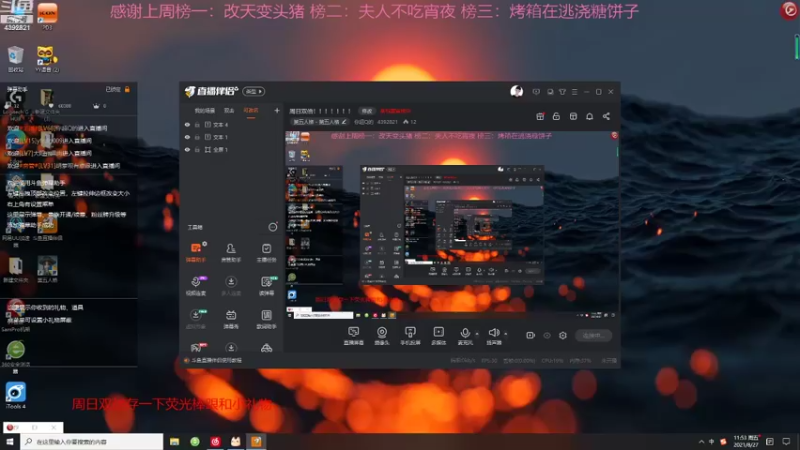Open the Windows Start menu
The image size is (800, 450).
[10, 441]
